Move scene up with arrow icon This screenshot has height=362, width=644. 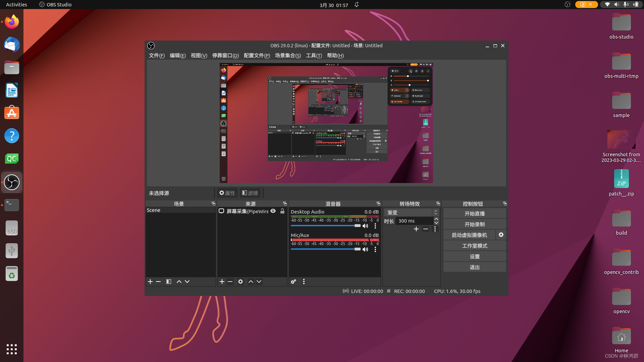[x=179, y=282]
